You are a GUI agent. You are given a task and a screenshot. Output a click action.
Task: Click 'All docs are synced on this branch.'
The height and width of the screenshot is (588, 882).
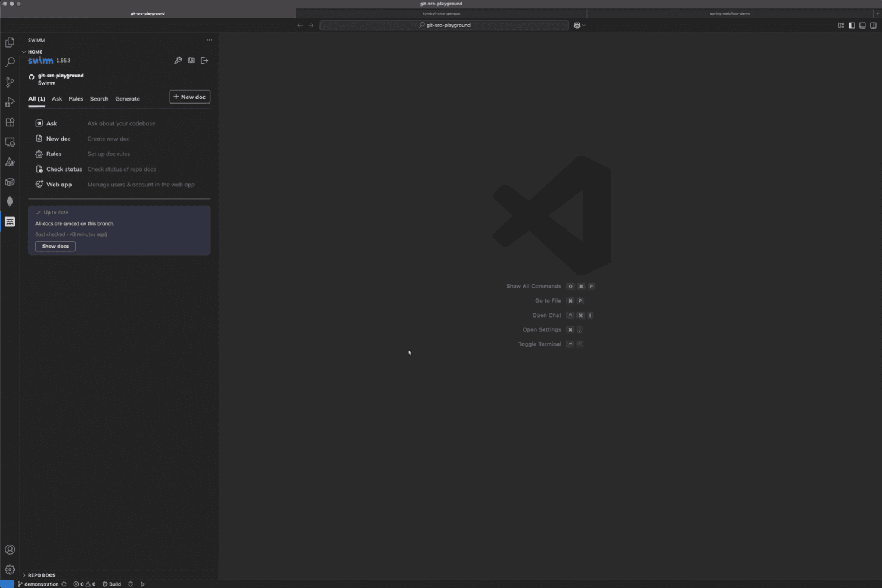click(x=74, y=223)
